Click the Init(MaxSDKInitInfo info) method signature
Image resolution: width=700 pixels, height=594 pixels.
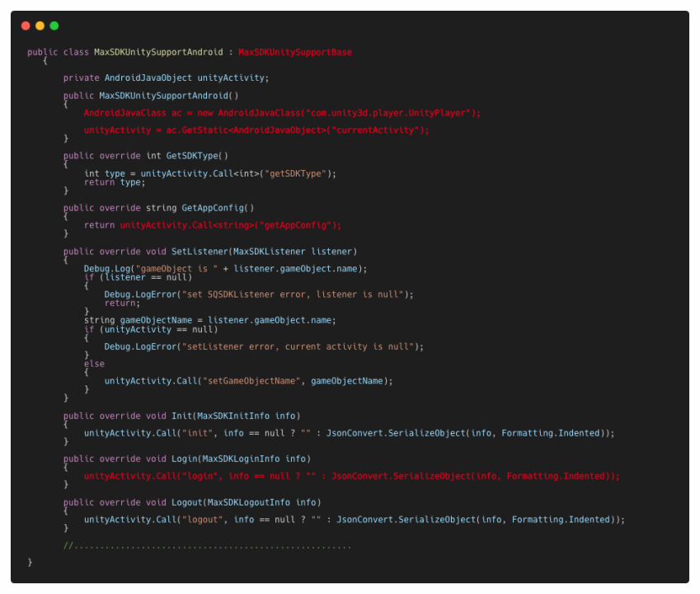tap(181, 416)
